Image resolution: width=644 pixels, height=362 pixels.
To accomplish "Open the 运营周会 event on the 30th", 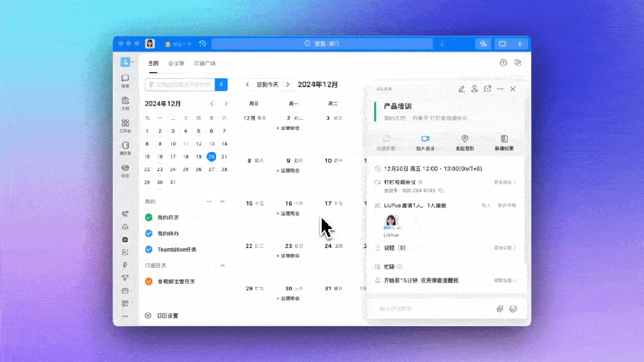I will pos(289,298).
